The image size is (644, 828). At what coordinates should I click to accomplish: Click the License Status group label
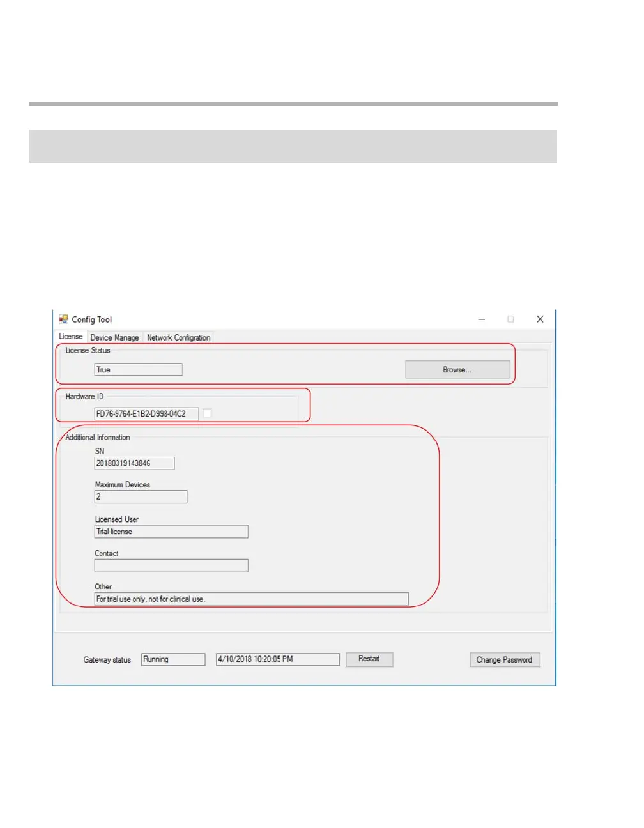tap(88, 350)
